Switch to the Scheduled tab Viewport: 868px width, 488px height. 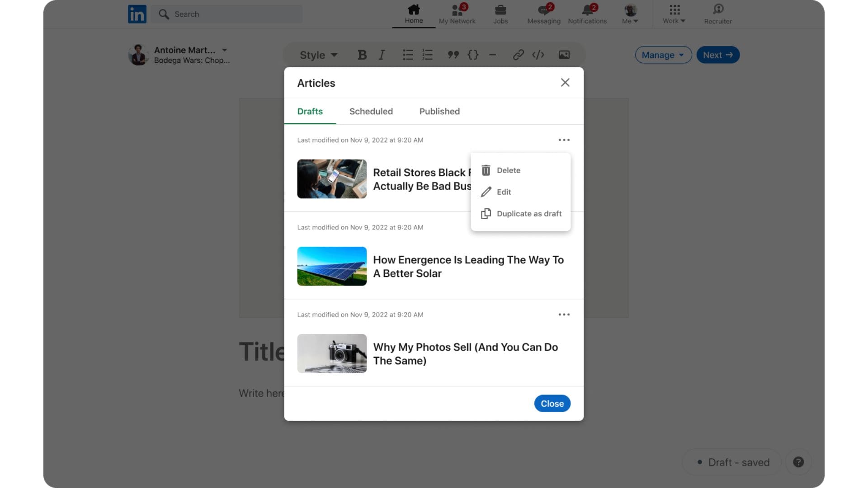pos(371,112)
